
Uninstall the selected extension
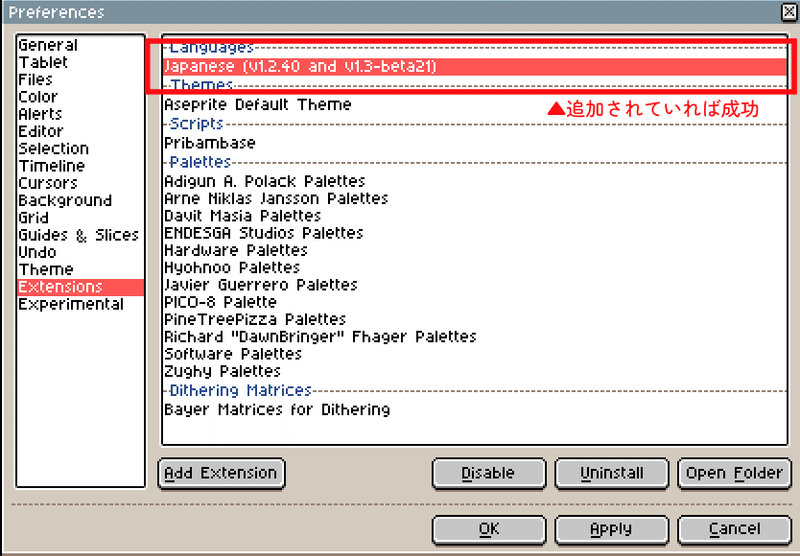pos(611,473)
